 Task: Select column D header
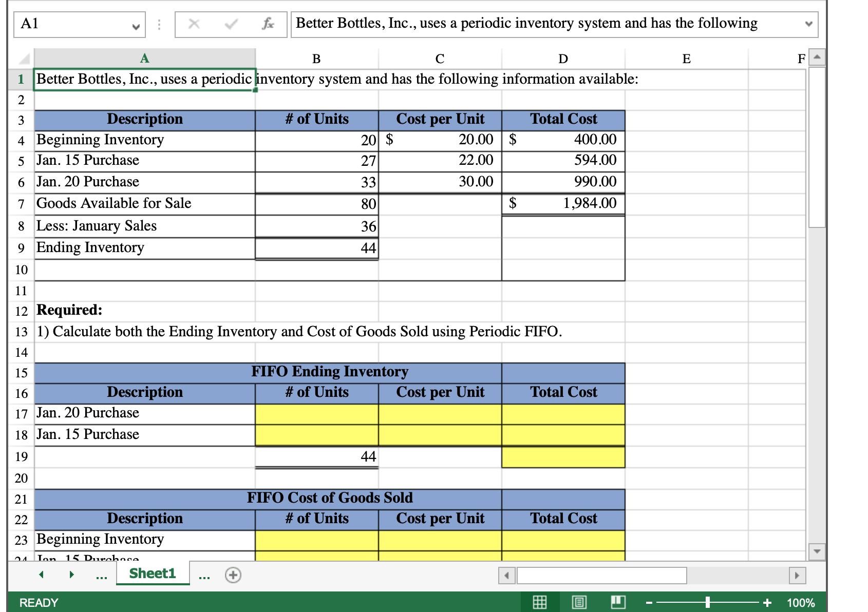pyautogui.click(x=563, y=59)
